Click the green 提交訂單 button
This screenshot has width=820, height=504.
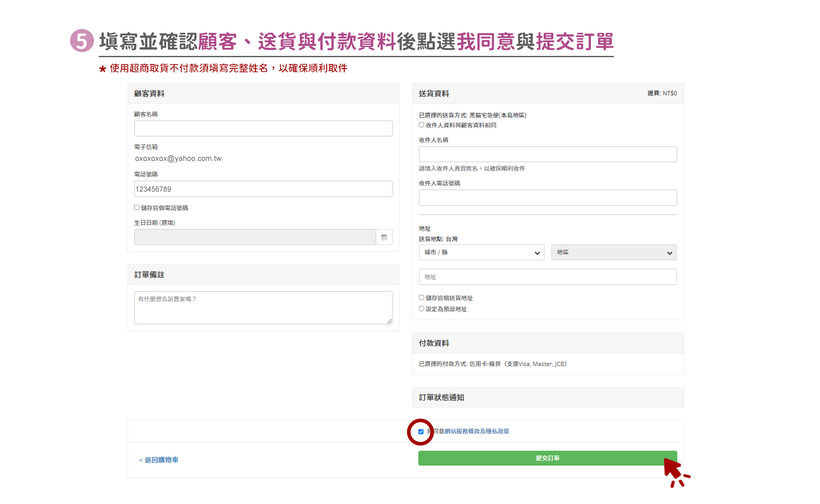(547, 458)
